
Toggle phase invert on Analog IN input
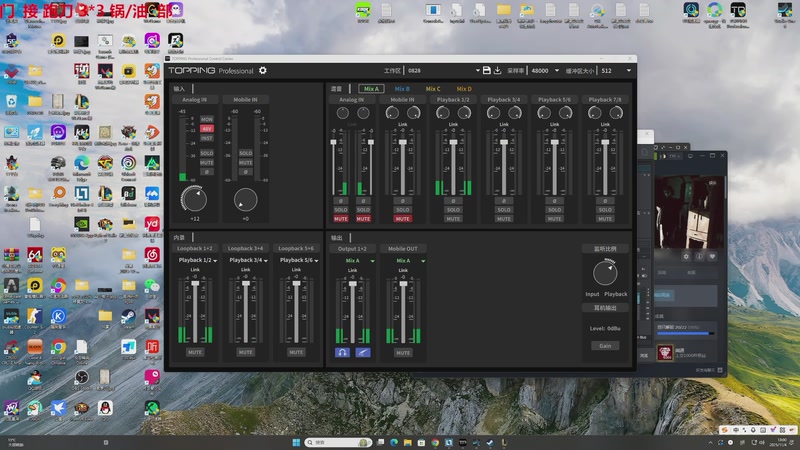click(207, 171)
